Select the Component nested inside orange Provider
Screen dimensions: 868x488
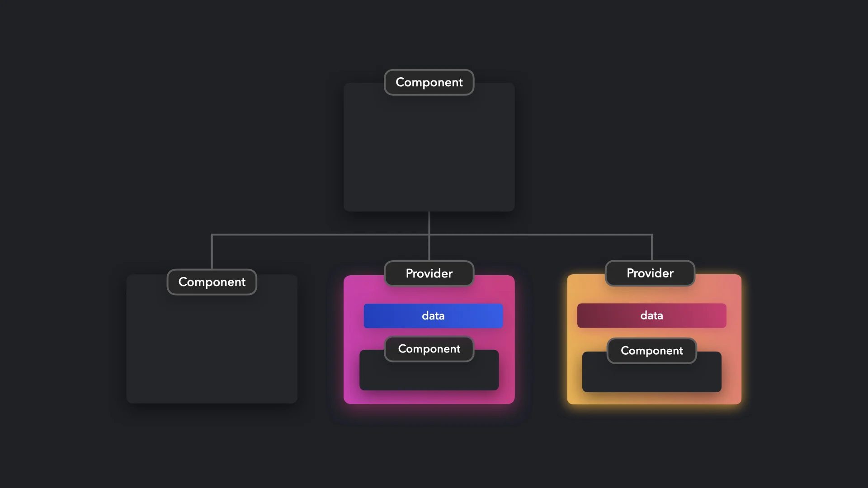point(651,351)
